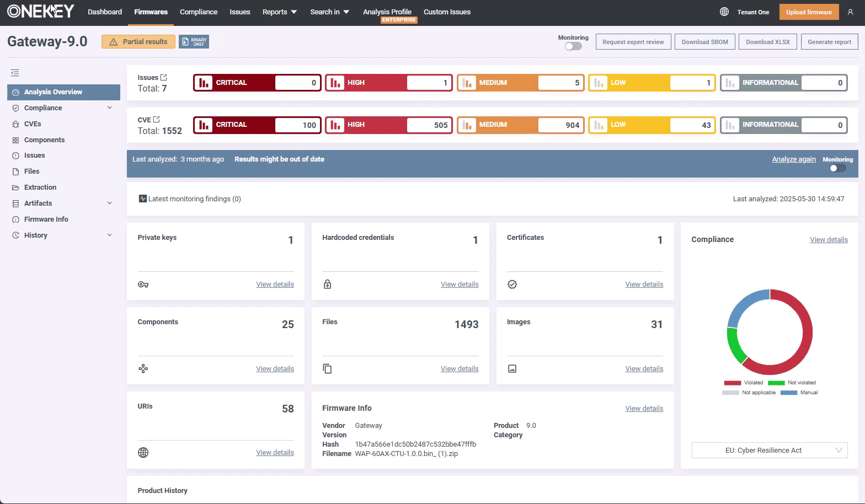
Task: Enable Monitoring switch in blue banner
Action: 837,168
